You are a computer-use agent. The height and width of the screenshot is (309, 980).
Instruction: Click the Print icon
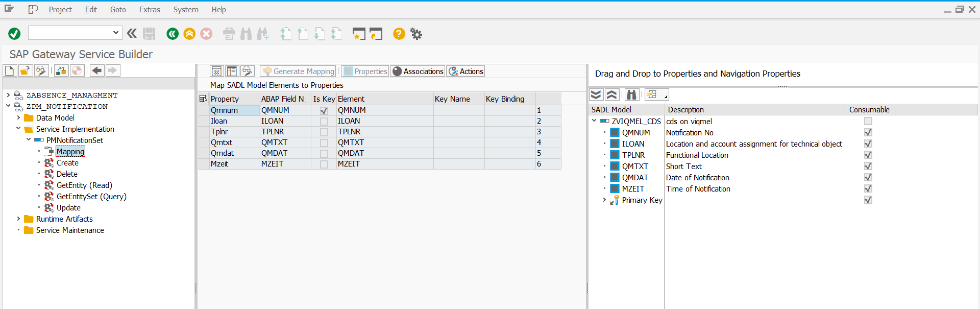click(229, 34)
